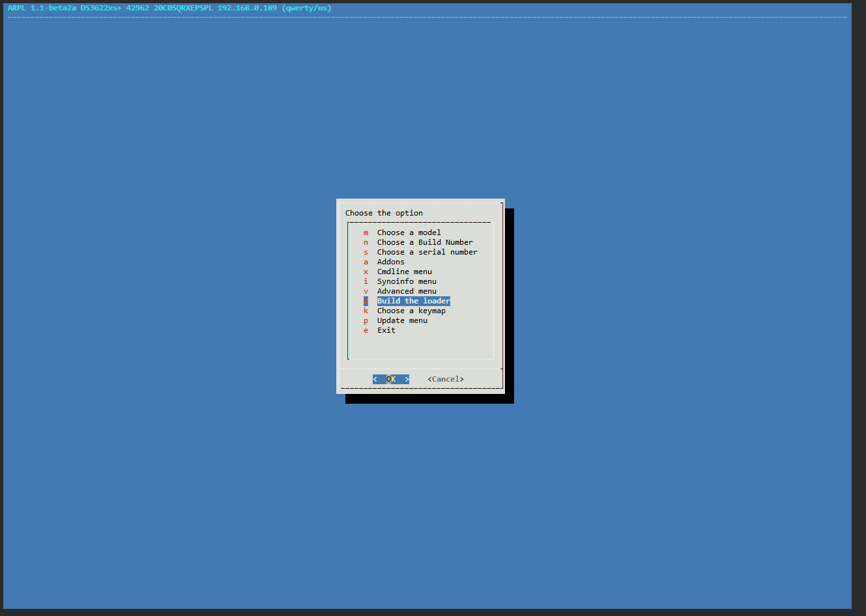Enter the Advanced menu
This screenshot has height=616, width=866.
coord(407,291)
